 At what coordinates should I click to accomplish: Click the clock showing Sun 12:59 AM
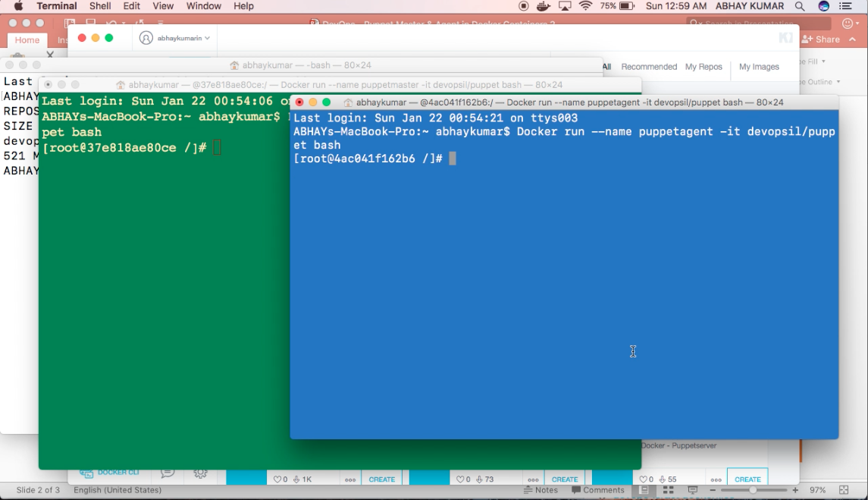tap(676, 6)
